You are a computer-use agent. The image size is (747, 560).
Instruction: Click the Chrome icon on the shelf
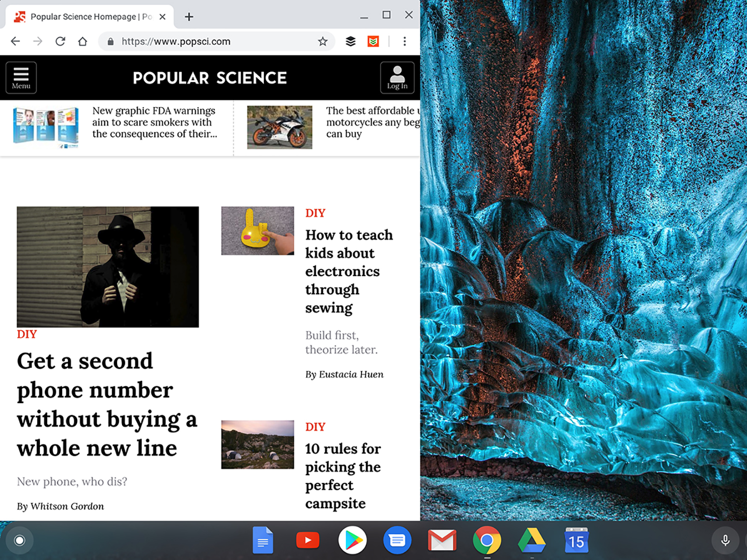[487, 540]
